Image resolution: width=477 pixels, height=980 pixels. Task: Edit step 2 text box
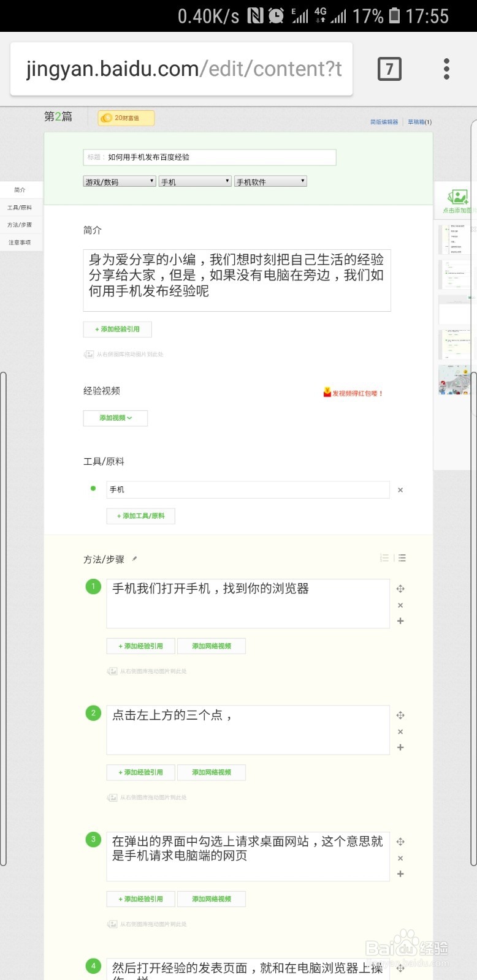pyautogui.click(x=248, y=730)
